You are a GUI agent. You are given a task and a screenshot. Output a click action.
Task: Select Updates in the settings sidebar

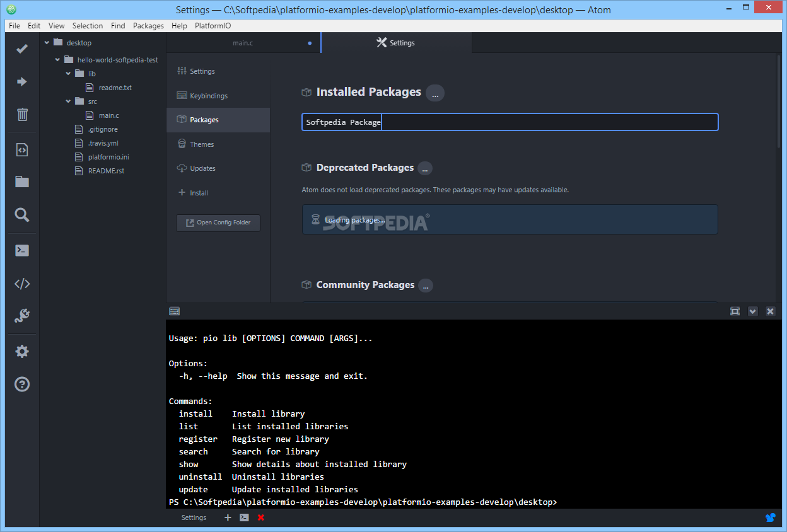tap(218, 168)
